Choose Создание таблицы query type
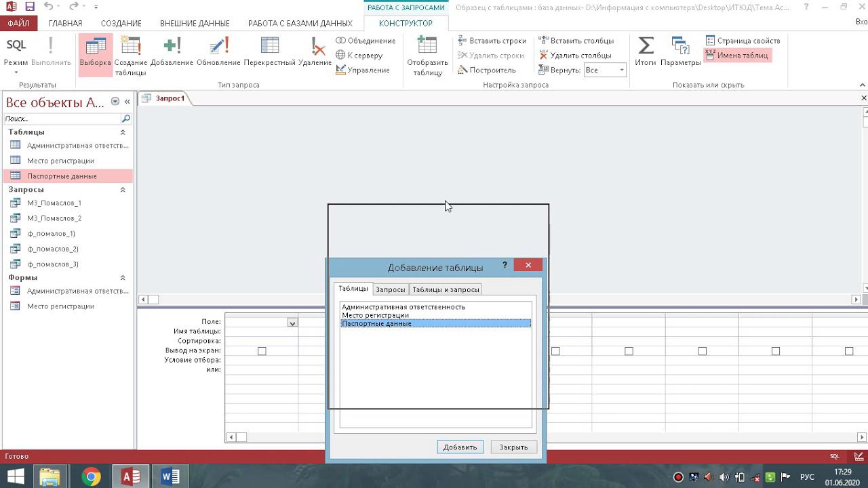868x488 pixels. (x=131, y=54)
